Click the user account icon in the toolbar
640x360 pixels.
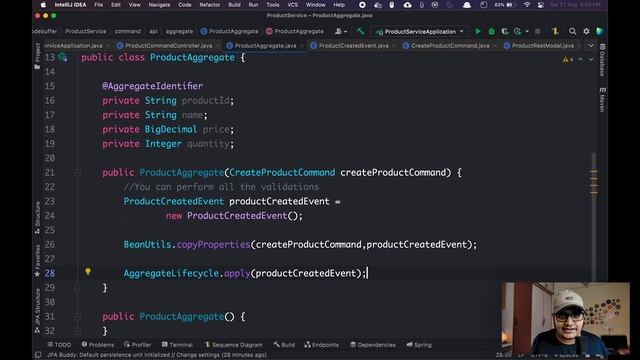[340, 31]
